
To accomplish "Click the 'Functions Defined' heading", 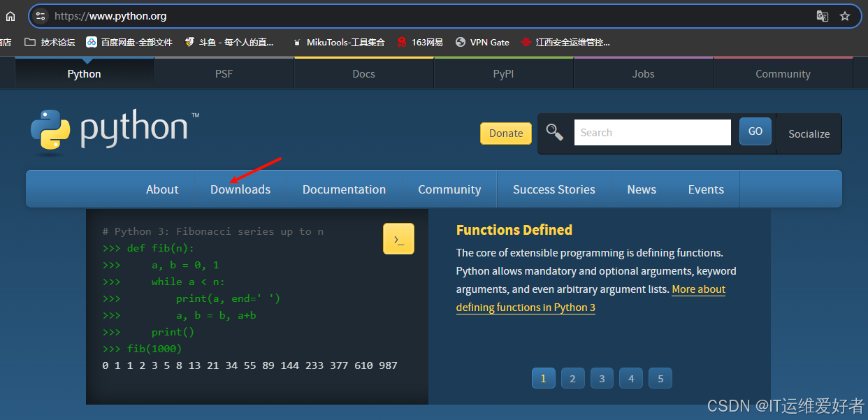I will (514, 230).
